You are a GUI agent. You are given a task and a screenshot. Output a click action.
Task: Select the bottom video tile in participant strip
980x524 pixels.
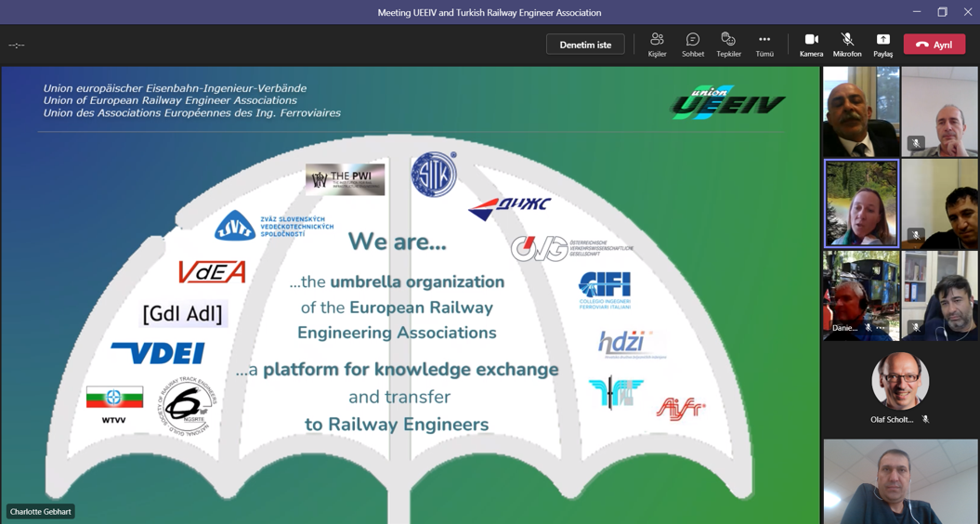click(900, 482)
